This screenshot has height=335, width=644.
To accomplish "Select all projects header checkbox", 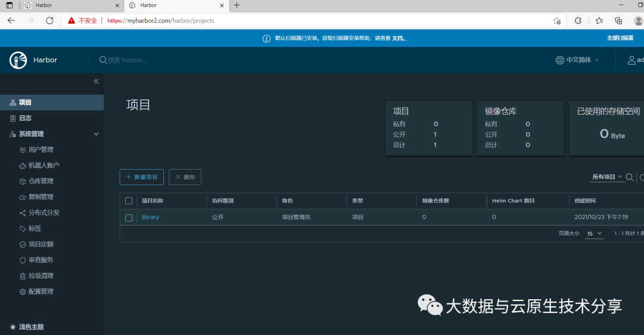I will click(x=129, y=201).
